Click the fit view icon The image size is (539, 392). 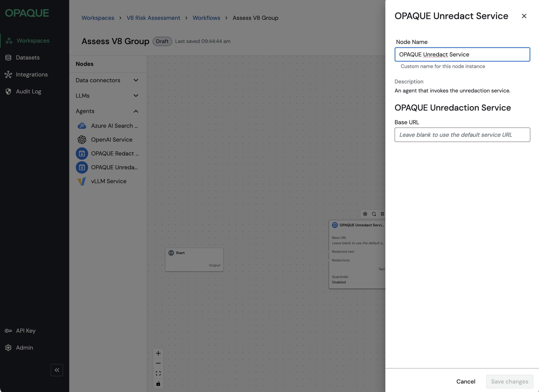click(x=158, y=374)
